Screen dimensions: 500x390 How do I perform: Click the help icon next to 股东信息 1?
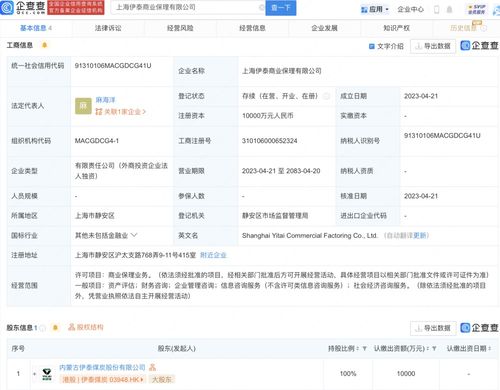tap(42, 328)
